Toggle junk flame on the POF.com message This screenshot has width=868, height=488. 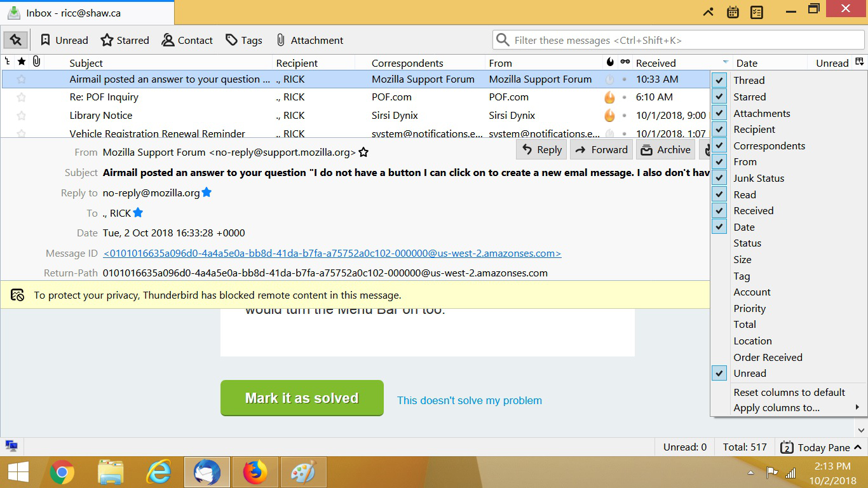coord(609,97)
